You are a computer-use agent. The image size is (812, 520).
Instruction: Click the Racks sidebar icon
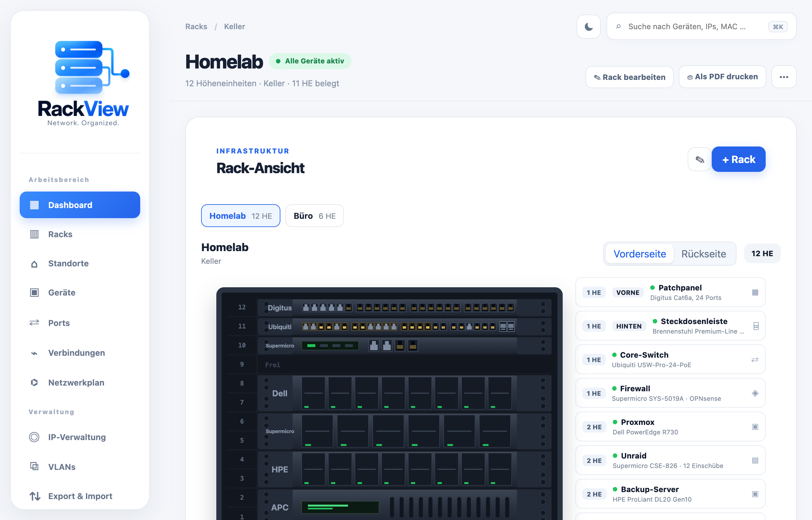tap(35, 234)
